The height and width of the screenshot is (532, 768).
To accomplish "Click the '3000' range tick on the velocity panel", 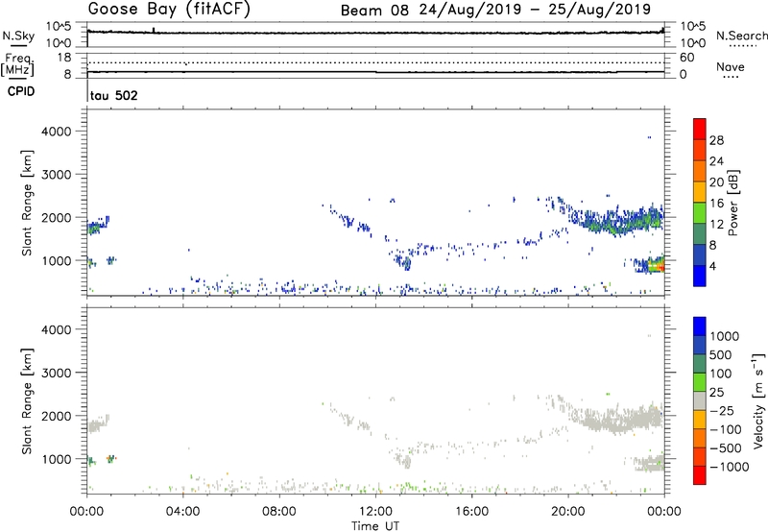I will click(x=57, y=373).
